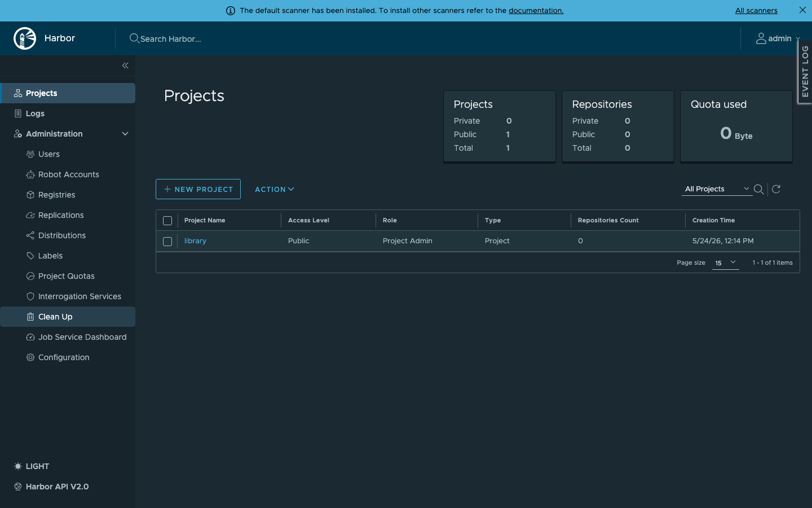The image size is (812, 508).
Task: Open the library project link
Action: (195, 240)
